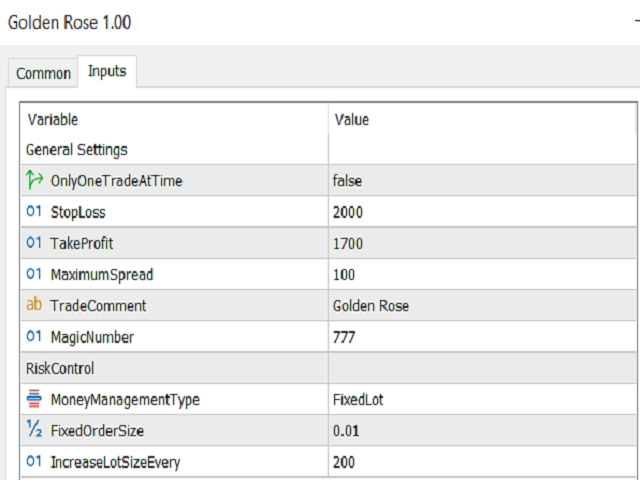This screenshot has height=480, width=640.
Task: Switch to the Common tab
Action: click(43, 73)
